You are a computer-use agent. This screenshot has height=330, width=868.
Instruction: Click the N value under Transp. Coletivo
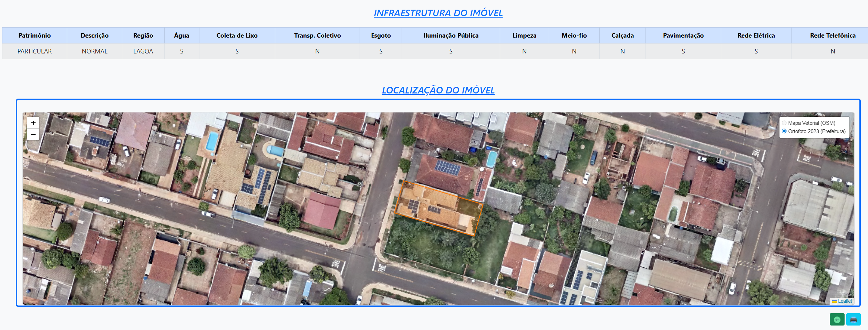click(317, 51)
